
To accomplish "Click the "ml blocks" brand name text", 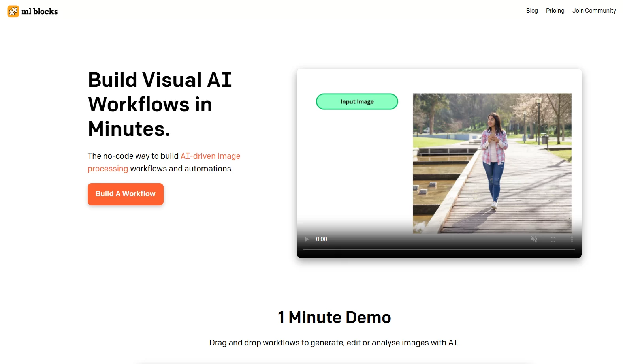I will click(x=40, y=11).
